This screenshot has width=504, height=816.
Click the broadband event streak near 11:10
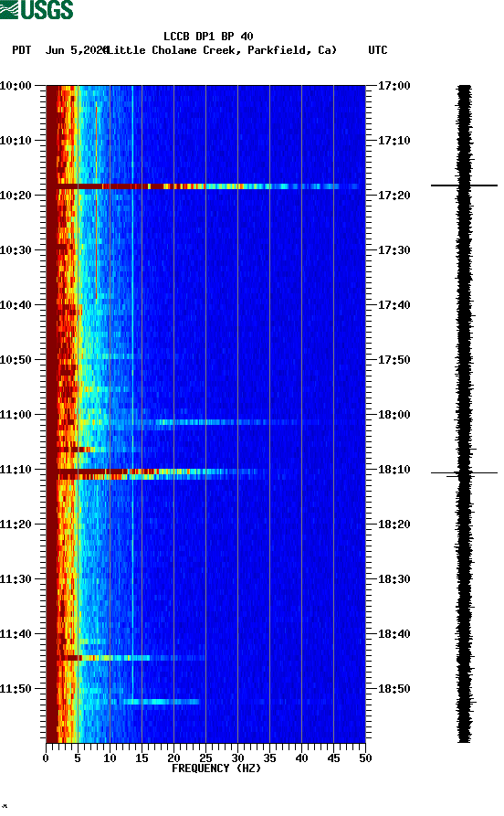tap(156, 473)
